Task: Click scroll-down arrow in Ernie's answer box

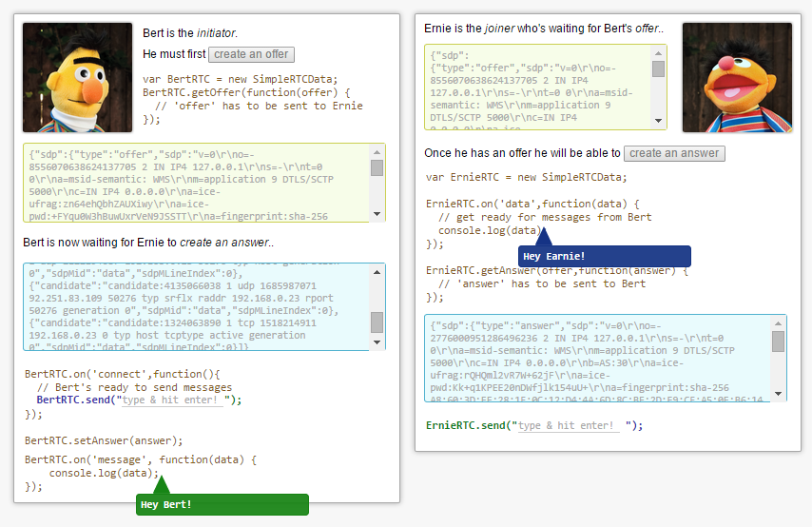Action: point(778,394)
